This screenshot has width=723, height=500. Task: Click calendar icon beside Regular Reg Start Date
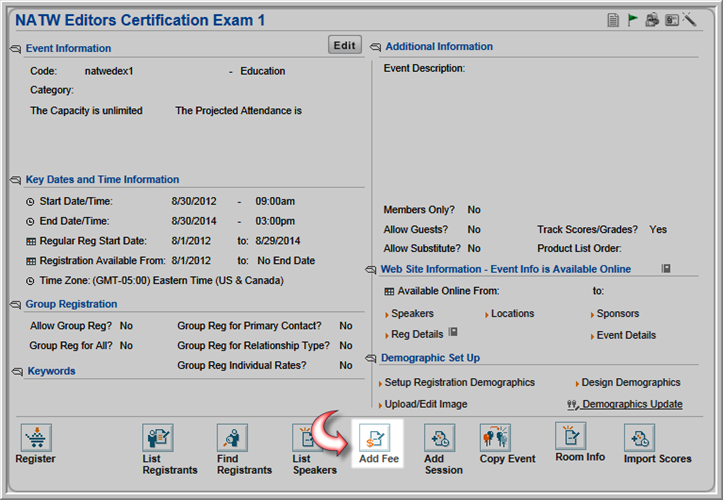point(31,242)
